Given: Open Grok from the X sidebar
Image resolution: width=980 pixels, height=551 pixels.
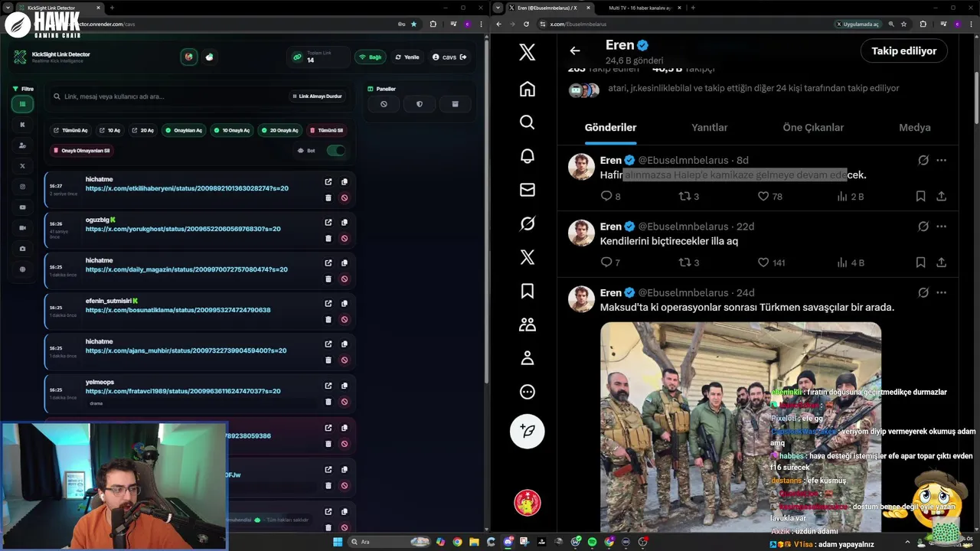Looking at the screenshot, I should point(528,223).
